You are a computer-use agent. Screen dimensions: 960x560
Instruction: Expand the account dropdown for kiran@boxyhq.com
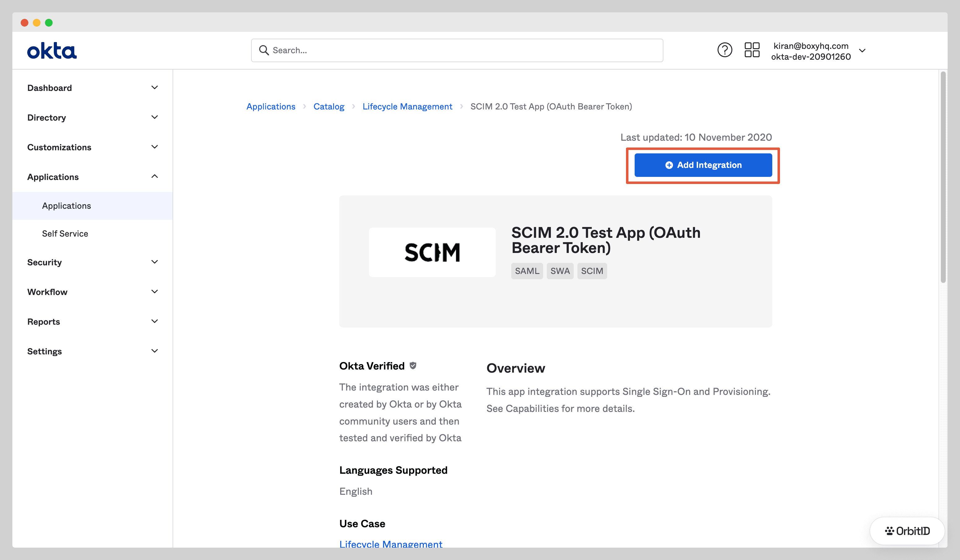click(x=863, y=51)
